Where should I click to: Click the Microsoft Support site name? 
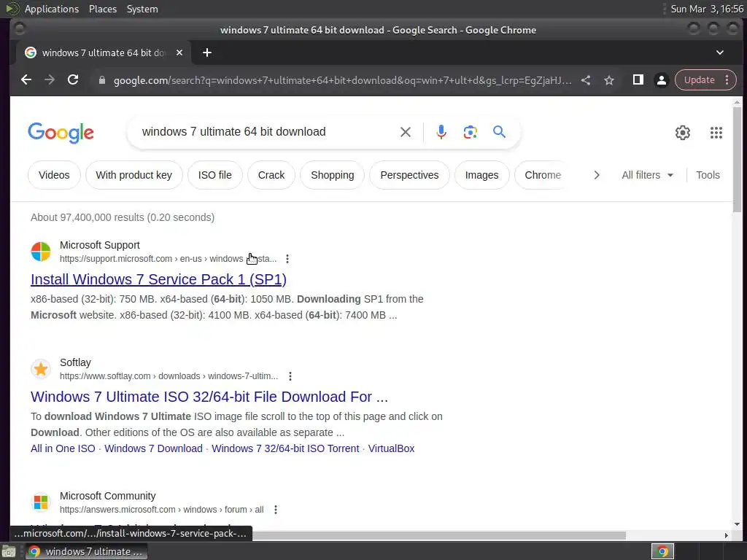click(99, 245)
